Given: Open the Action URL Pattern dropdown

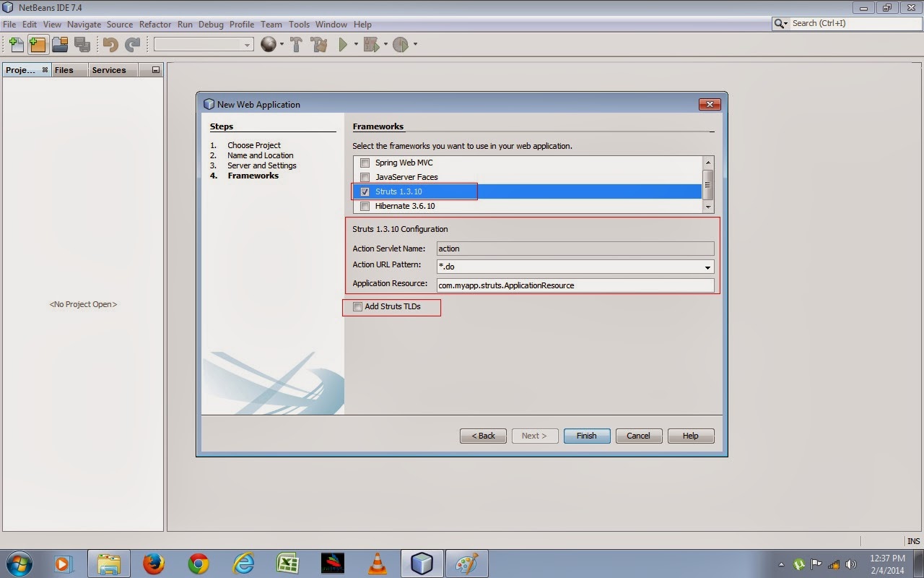Looking at the screenshot, I should click(x=707, y=267).
